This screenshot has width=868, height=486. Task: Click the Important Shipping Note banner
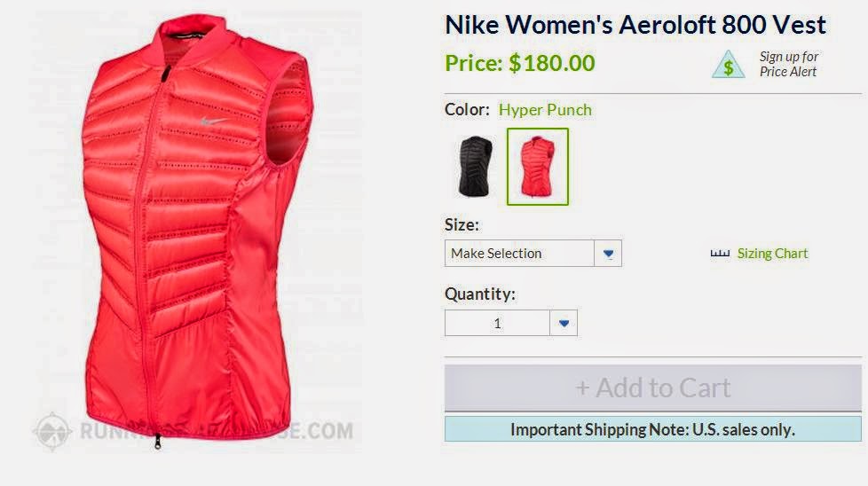653,429
